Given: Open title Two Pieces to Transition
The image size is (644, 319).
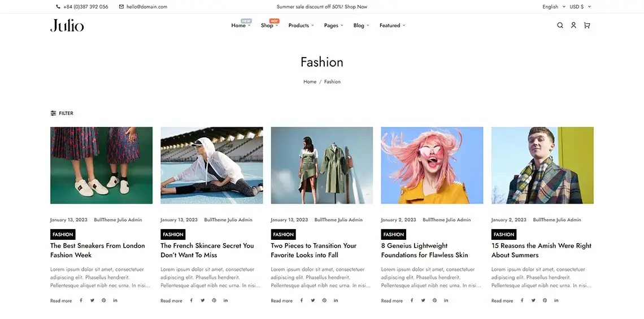Looking at the screenshot, I should [x=314, y=251].
